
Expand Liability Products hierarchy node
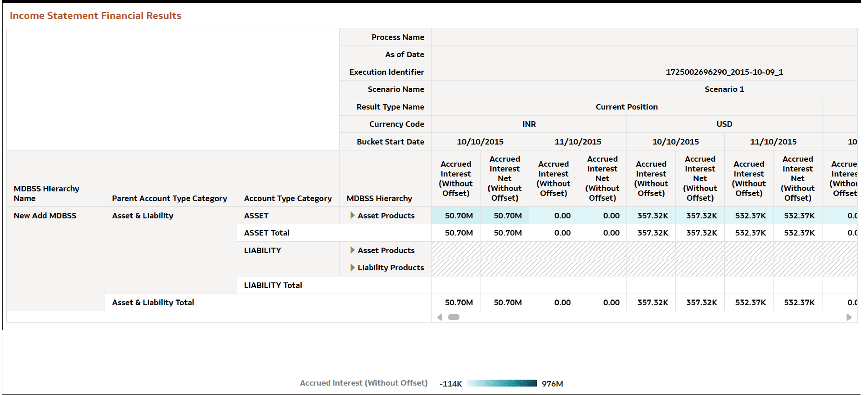tap(353, 267)
